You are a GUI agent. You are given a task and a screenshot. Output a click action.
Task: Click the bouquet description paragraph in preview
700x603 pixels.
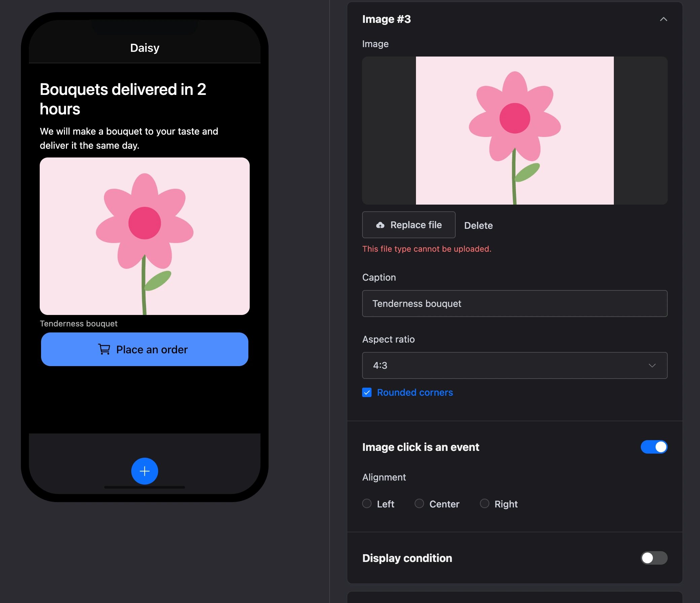coord(129,139)
